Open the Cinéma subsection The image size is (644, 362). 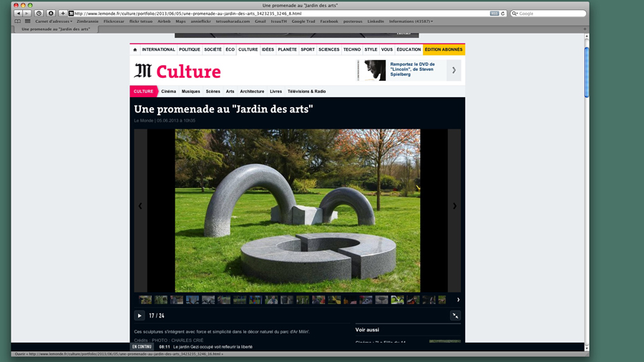[168, 92]
